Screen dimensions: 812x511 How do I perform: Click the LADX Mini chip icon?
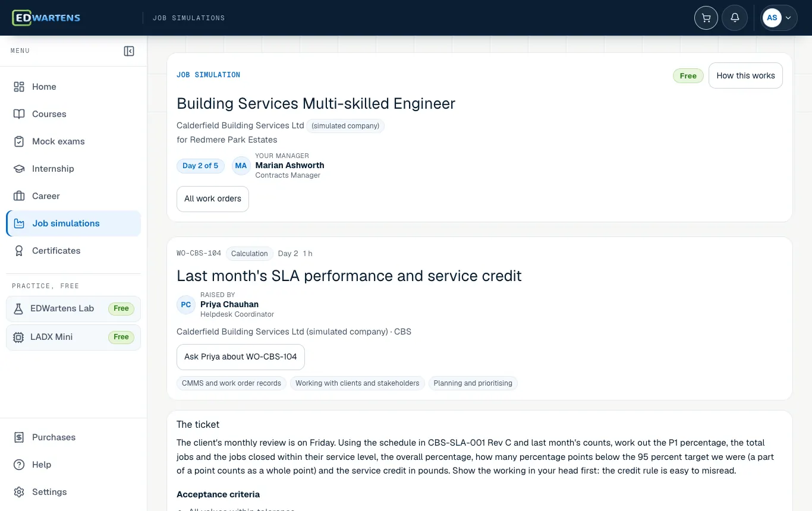tap(18, 337)
